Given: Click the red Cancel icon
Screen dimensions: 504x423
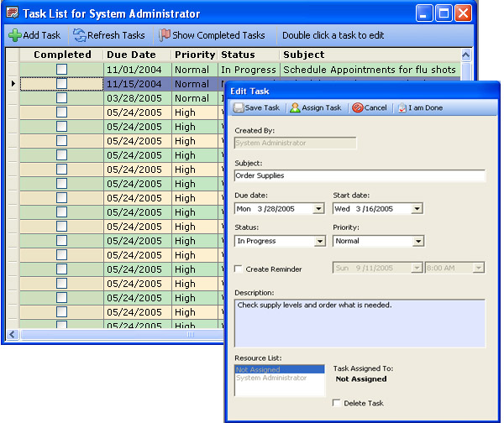Looking at the screenshot, I should [358, 108].
